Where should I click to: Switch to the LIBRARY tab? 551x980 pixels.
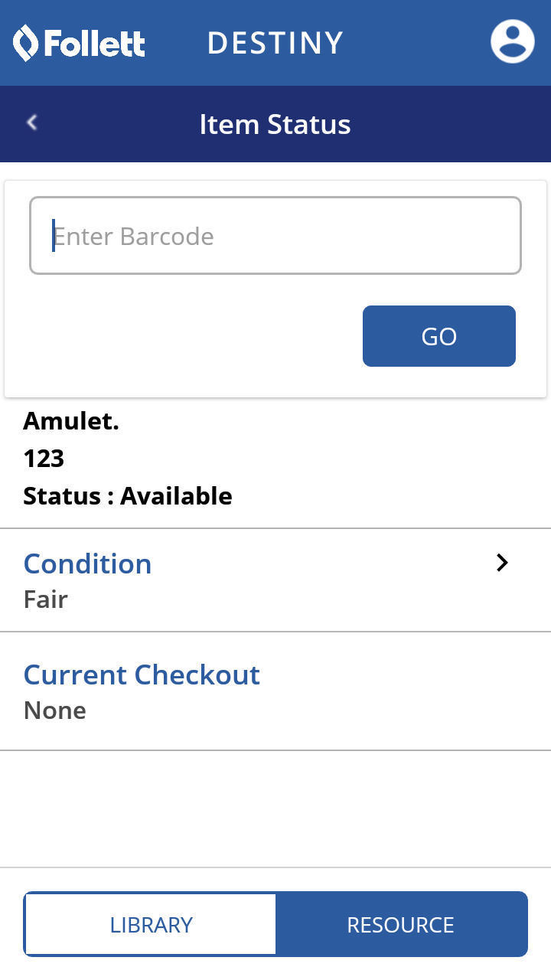(x=151, y=924)
